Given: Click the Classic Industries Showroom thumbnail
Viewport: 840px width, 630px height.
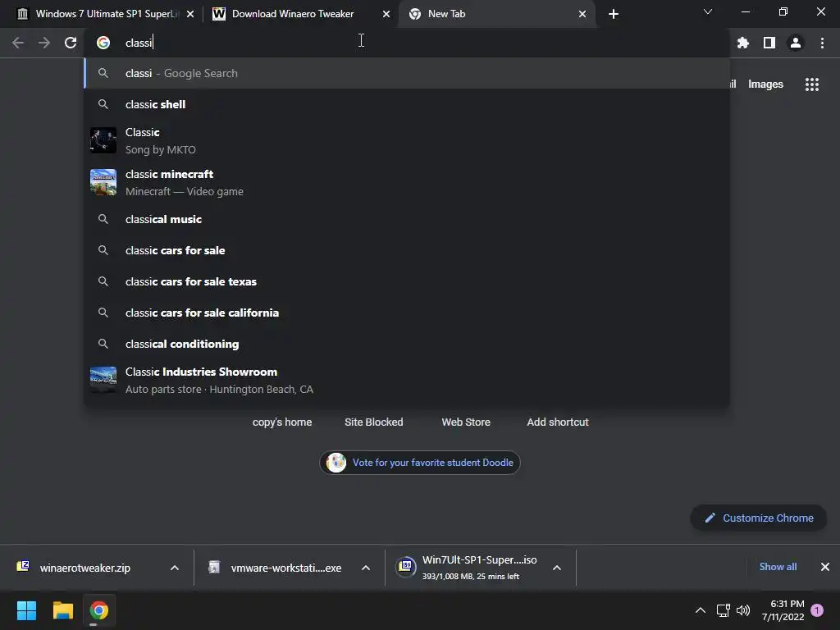Looking at the screenshot, I should tap(103, 380).
